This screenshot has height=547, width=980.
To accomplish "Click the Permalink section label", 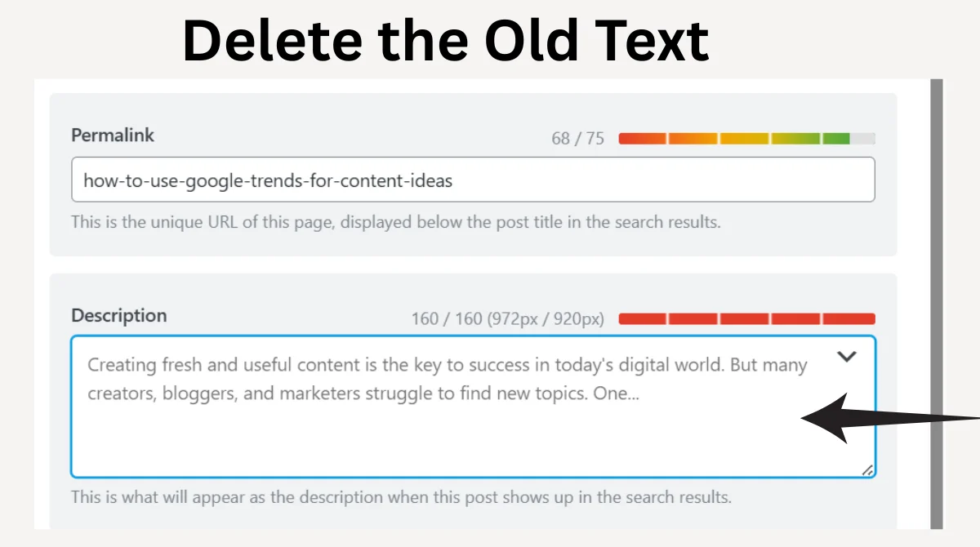I will 113,135.
